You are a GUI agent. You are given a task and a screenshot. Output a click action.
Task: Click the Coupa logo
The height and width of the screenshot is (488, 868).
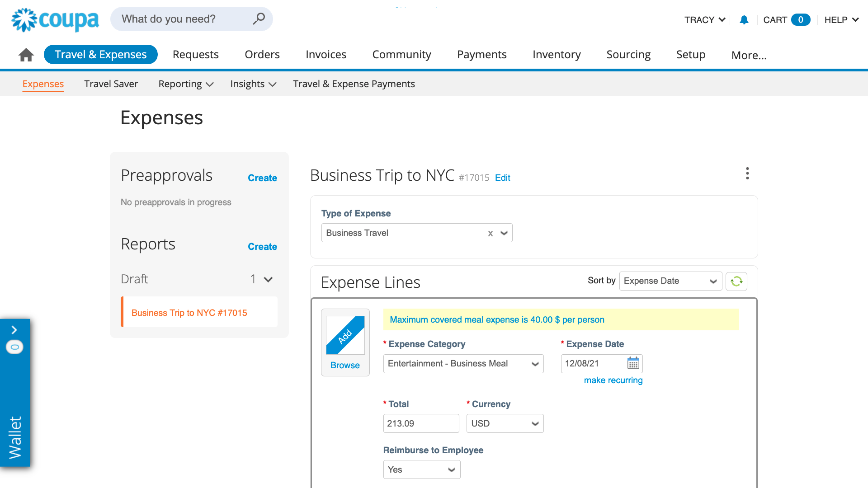[x=54, y=19]
